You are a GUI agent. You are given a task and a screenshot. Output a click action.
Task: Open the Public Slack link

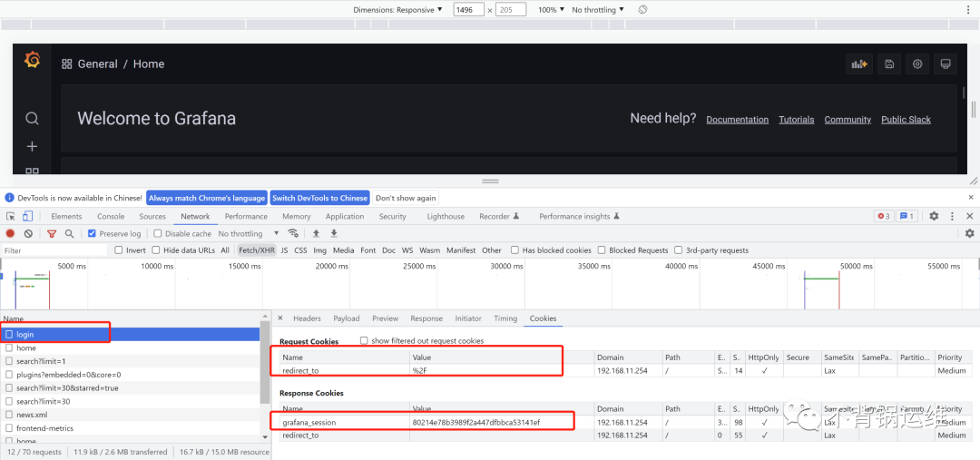point(906,120)
